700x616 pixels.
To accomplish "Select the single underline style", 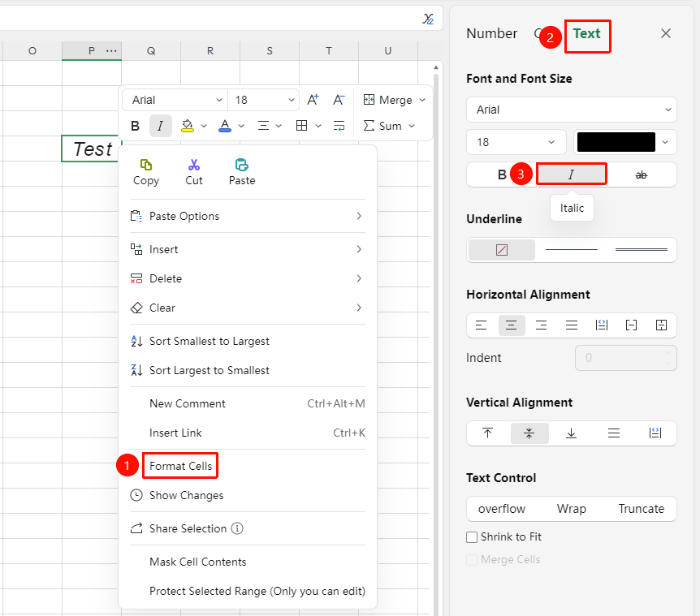I will (572, 250).
